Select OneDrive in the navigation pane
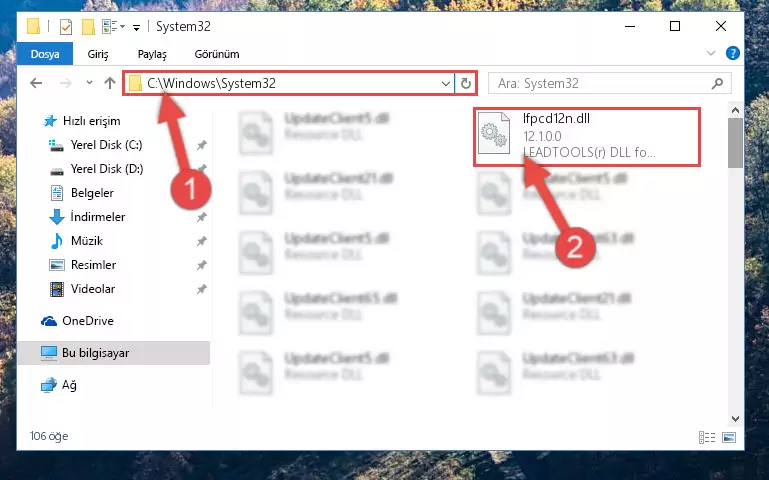The height and width of the screenshot is (480, 769). (x=87, y=321)
